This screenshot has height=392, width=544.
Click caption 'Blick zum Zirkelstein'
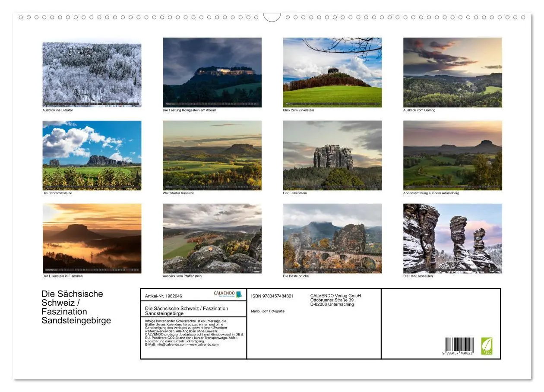pos(298,110)
